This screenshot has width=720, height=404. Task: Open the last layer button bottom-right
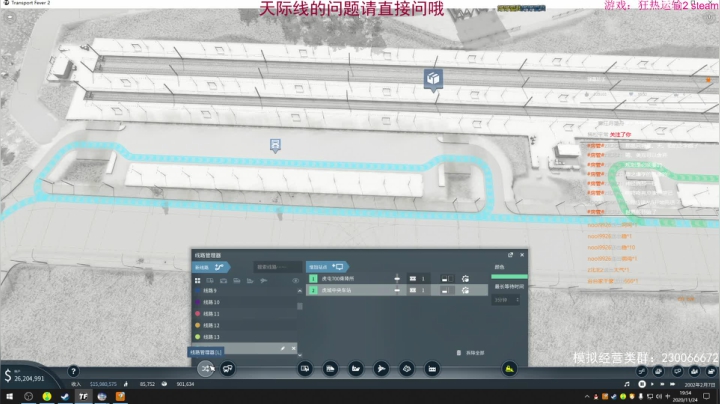tap(711, 371)
